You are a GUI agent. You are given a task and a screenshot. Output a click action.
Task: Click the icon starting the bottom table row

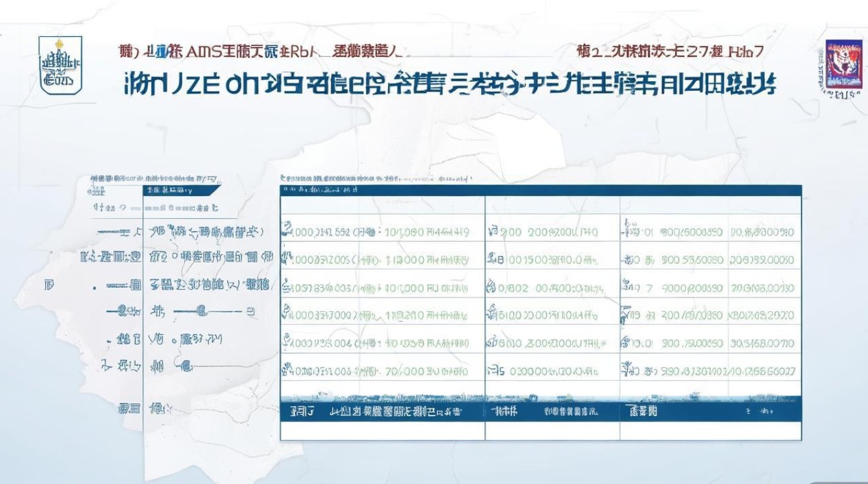[x=287, y=369]
